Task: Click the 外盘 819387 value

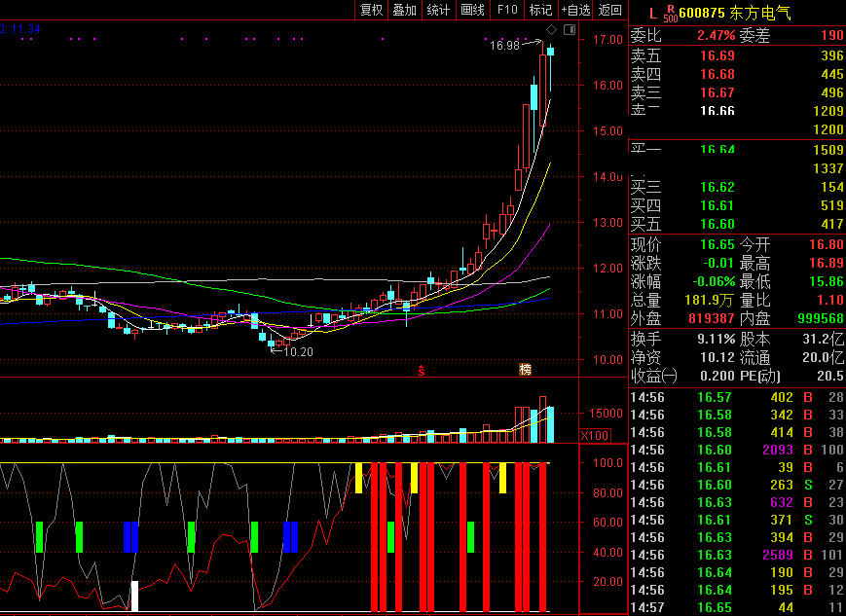Action: click(712, 319)
